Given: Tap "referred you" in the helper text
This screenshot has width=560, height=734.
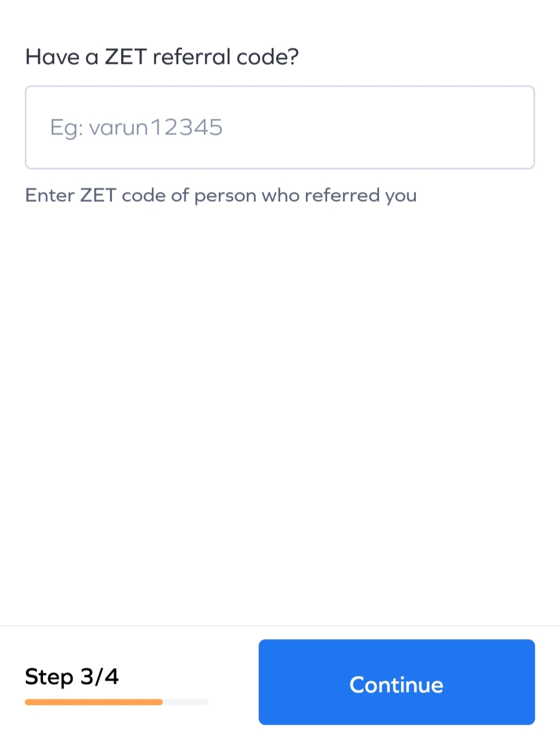Looking at the screenshot, I should tap(361, 196).
